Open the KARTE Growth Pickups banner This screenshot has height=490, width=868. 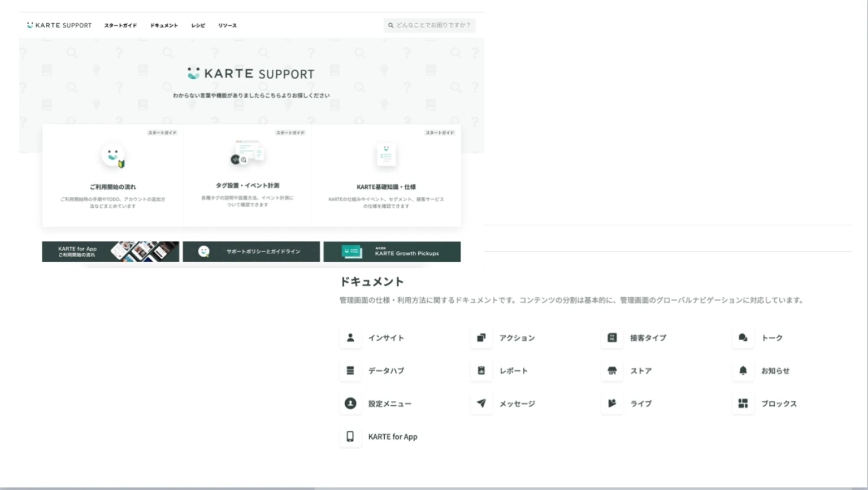coord(392,251)
